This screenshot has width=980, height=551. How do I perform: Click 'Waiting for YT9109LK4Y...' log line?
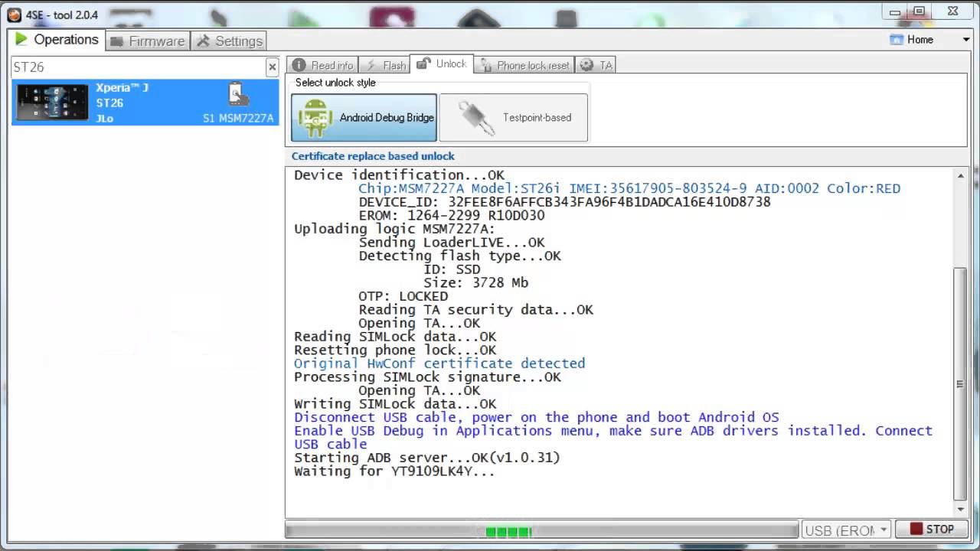click(x=394, y=471)
